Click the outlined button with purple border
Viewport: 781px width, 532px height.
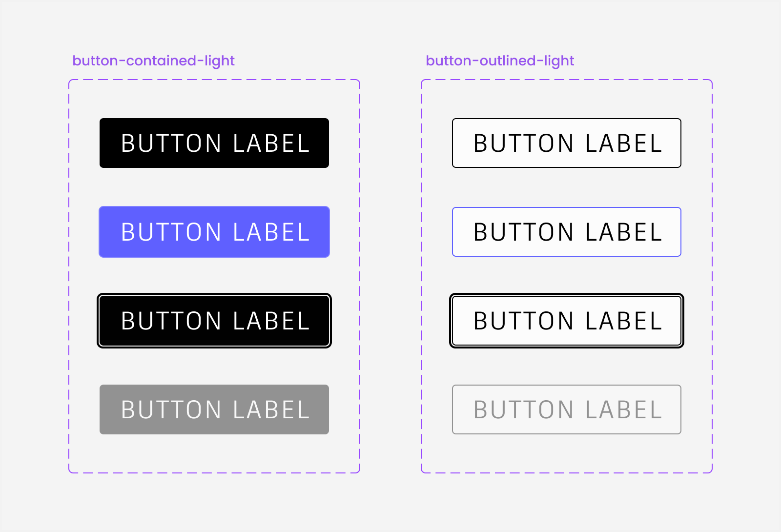pyautogui.click(x=566, y=232)
